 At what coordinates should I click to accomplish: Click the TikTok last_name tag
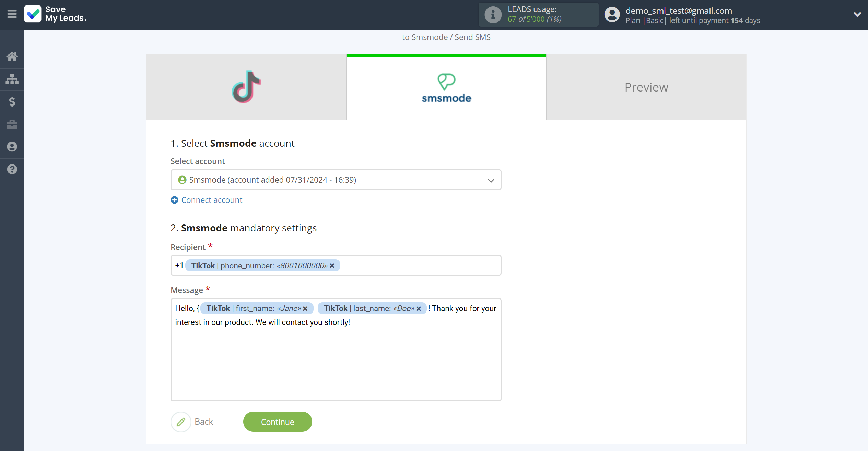tap(372, 308)
